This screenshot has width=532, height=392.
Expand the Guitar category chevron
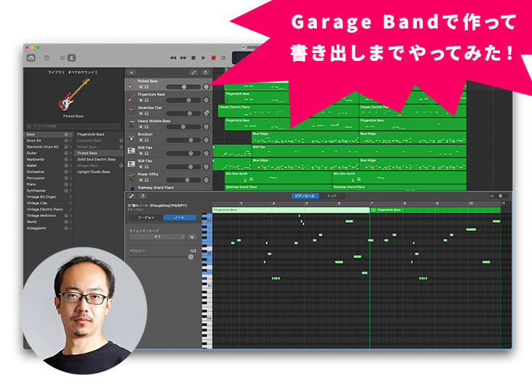tap(70, 153)
